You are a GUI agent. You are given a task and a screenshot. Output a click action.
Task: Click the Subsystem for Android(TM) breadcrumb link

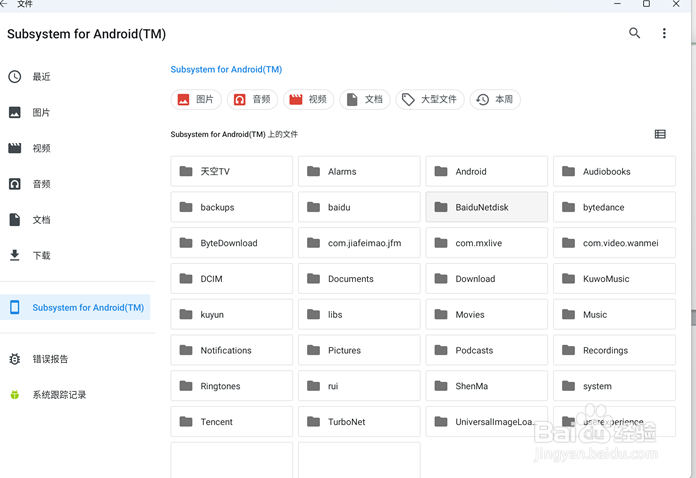pos(226,70)
